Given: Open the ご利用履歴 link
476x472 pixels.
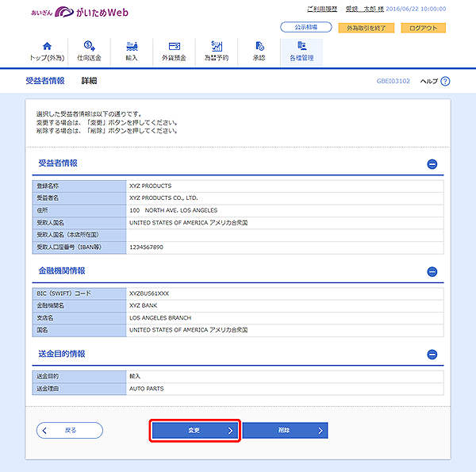Looking at the screenshot, I should [322, 9].
